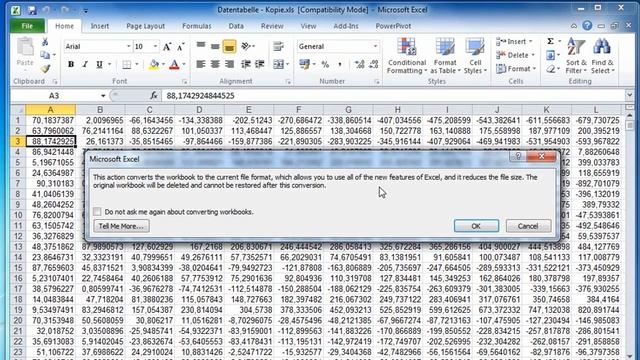This screenshot has height=360, width=640.
Task: Click the Save icon in Quick Access
Action: click(x=32, y=10)
